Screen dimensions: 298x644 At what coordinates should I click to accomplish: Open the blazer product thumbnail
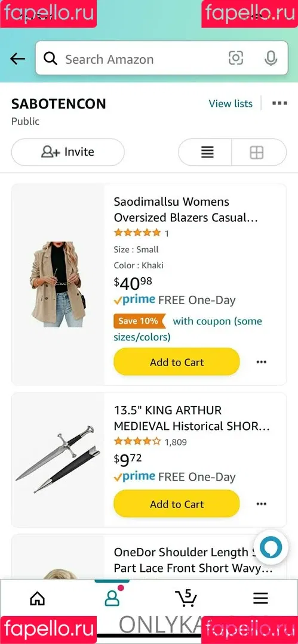(x=57, y=284)
